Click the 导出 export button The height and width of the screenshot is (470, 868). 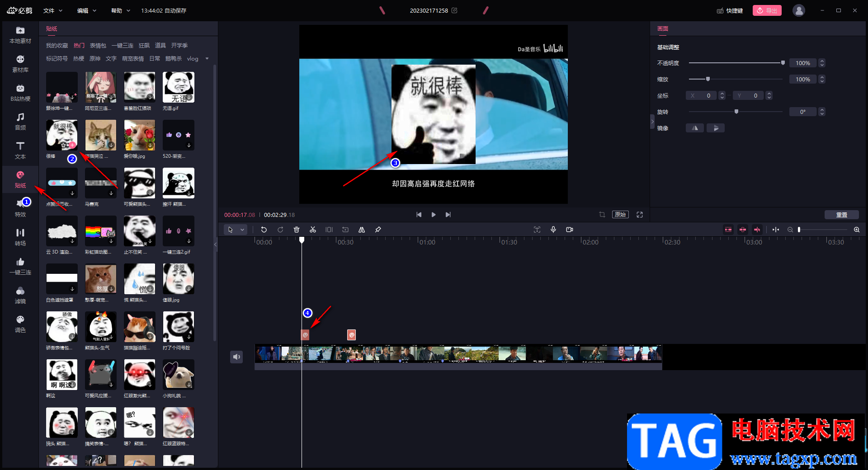point(767,10)
